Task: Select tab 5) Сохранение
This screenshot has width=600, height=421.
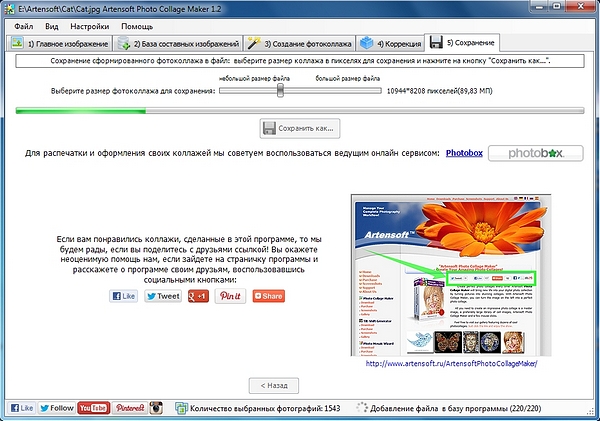Action: pyautogui.click(x=462, y=42)
